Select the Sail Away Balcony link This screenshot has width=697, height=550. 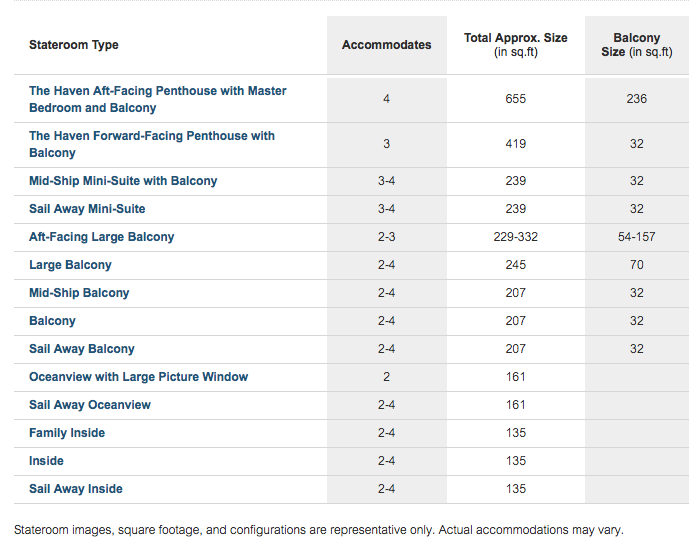point(82,349)
